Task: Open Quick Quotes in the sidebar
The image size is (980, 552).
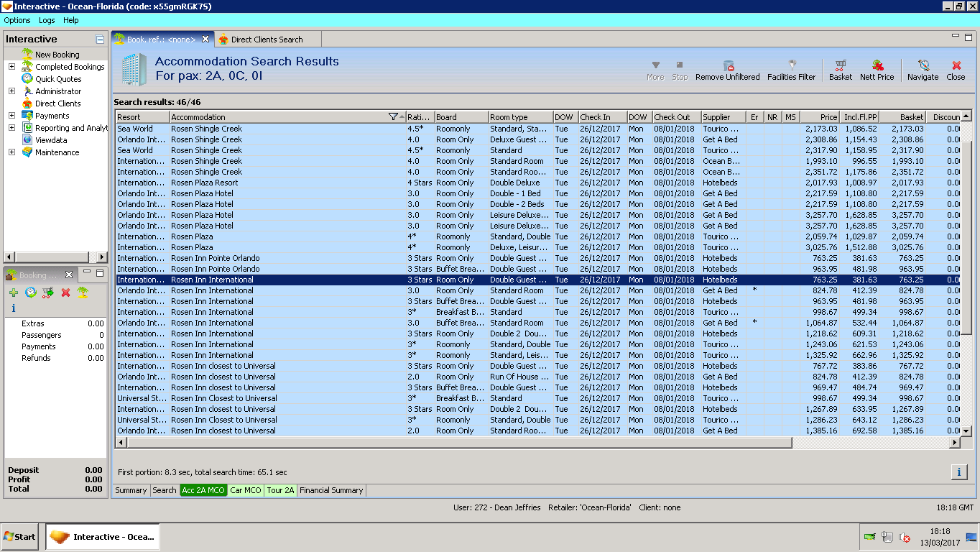Action: (x=58, y=79)
